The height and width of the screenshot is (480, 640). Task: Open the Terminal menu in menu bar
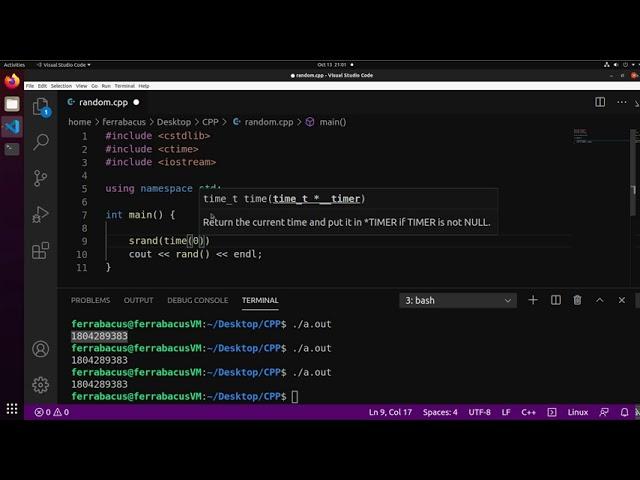click(x=124, y=86)
